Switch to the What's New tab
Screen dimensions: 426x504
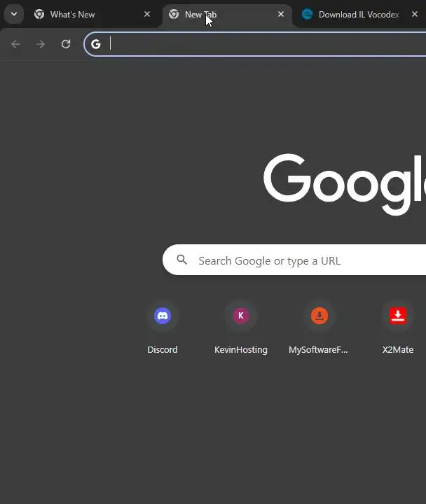pyautogui.click(x=93, y=15)
